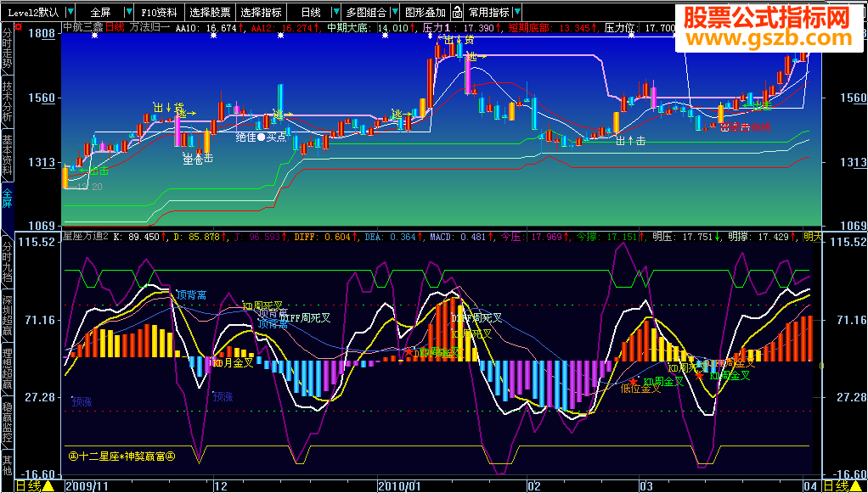
Task: Open the 理想超赢 side tab
Action: 7,368
